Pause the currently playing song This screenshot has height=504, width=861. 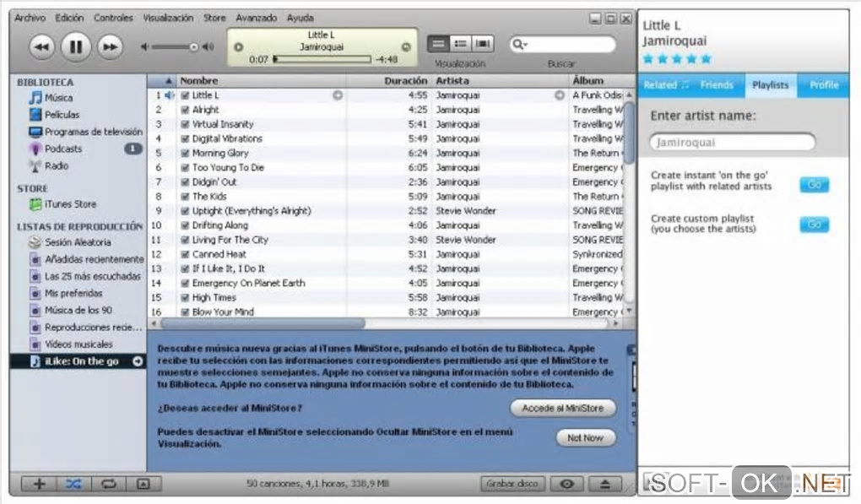(x=76, y=47)
